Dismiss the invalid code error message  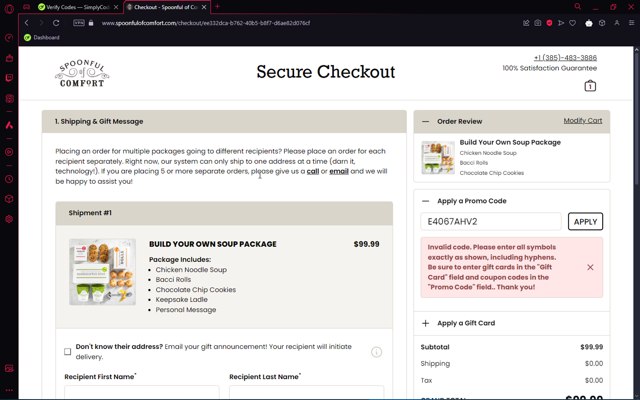tap(590, 267)
